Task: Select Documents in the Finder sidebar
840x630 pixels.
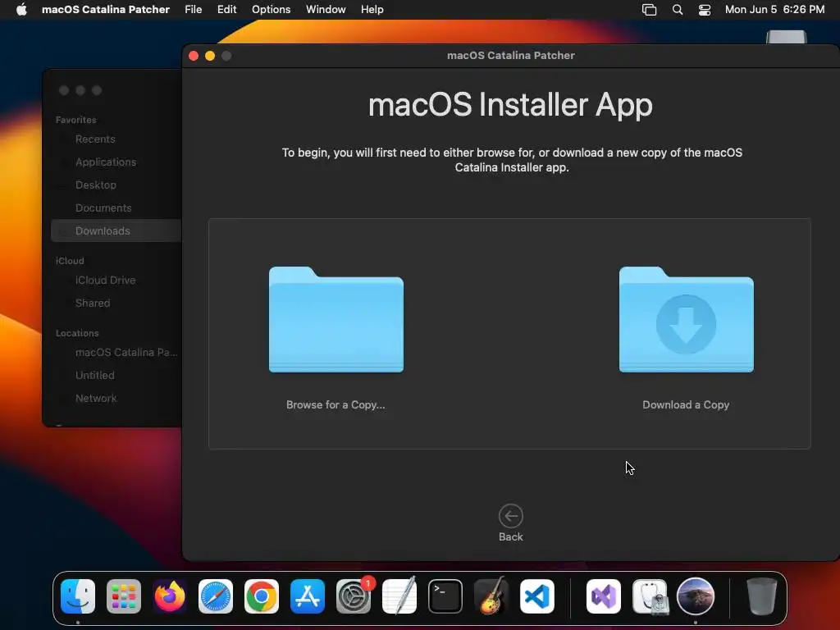Action: (x=103, y=208)
